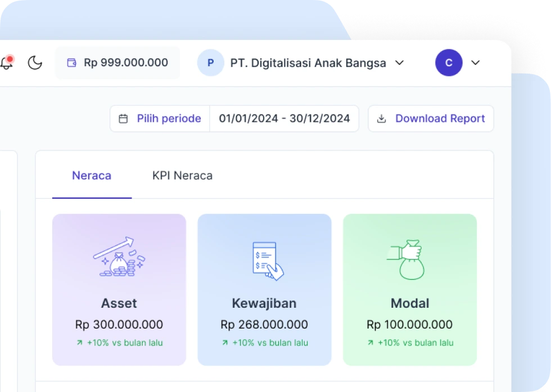Image resolution: width=551 pixels, height=392 pixels.
Task: Click the wallet icon beside Rp 999.000.000
Action: click(71, 63)
